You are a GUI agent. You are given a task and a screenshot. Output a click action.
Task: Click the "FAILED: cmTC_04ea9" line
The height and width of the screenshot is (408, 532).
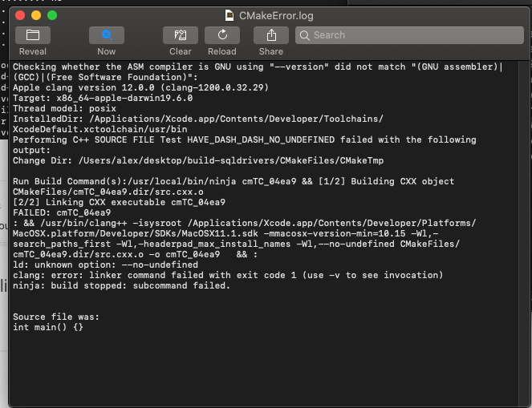click(x=62, y=212)
